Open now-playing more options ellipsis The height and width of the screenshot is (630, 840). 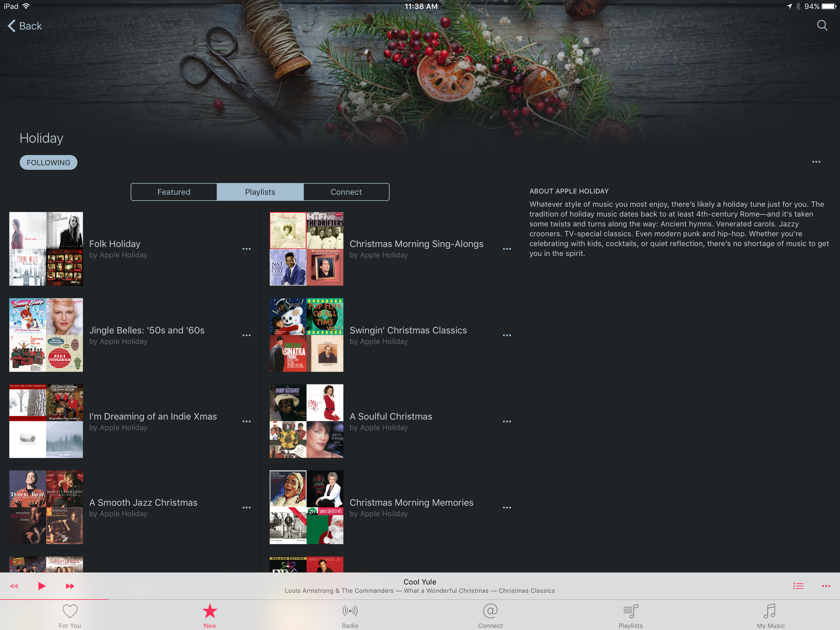click(826, 586)
